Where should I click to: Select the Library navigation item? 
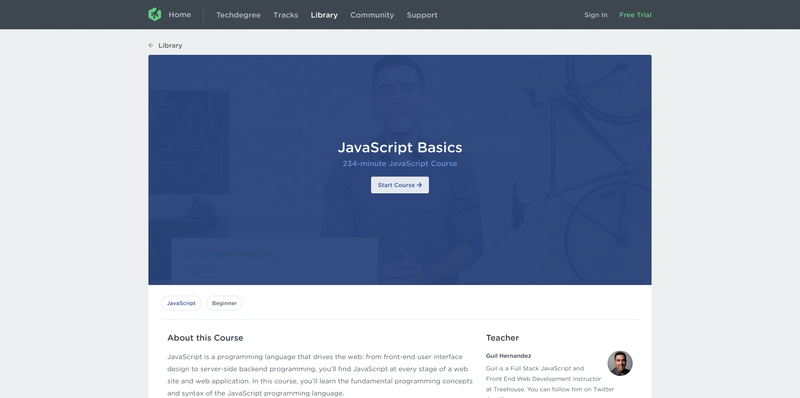324,15
